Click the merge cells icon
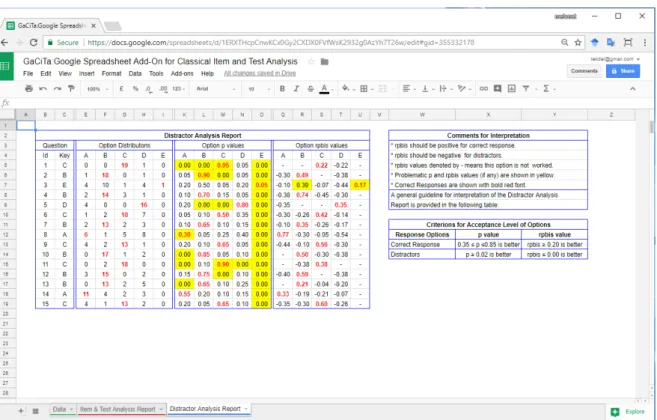Screen dimensions: 657x420 pyautogui.click(x=383, y=88)
